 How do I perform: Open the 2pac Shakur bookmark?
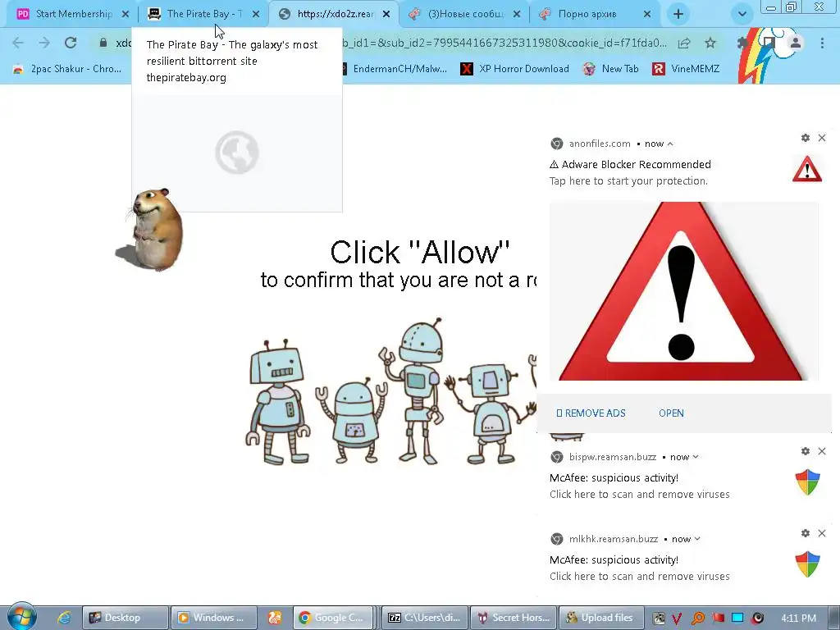click(67, 69)
